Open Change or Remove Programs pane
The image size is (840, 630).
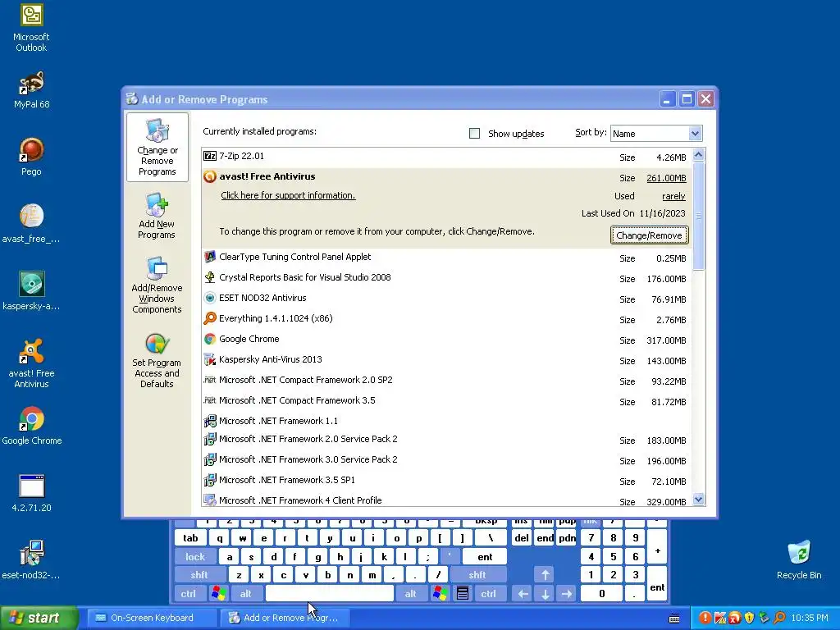click(157, 148)
